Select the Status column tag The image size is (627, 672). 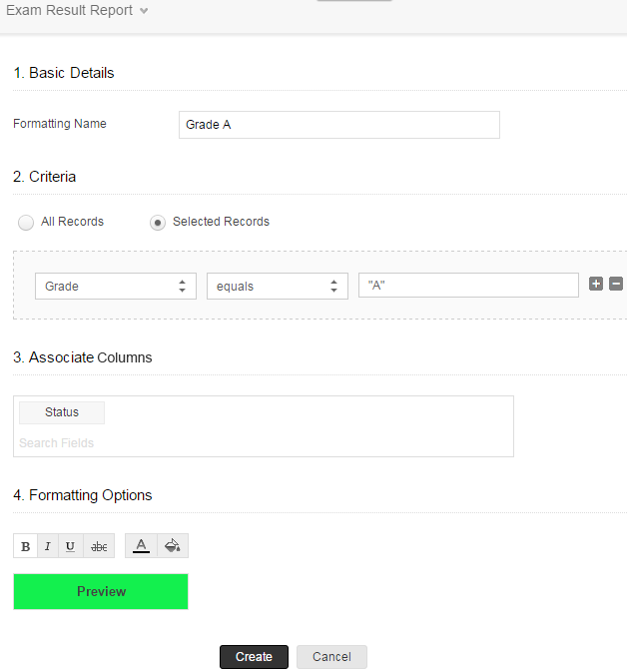click(x=62, y=412)
